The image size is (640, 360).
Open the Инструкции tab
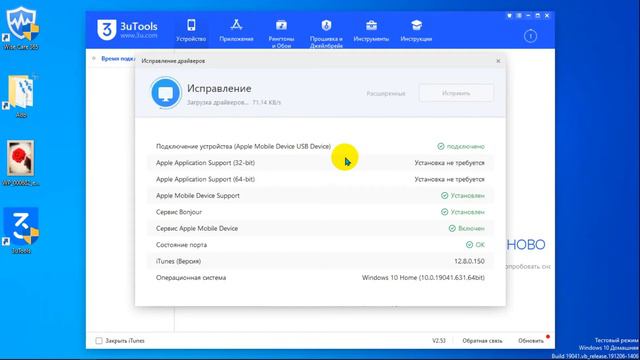pyautogui.click(x=416, y=31)
